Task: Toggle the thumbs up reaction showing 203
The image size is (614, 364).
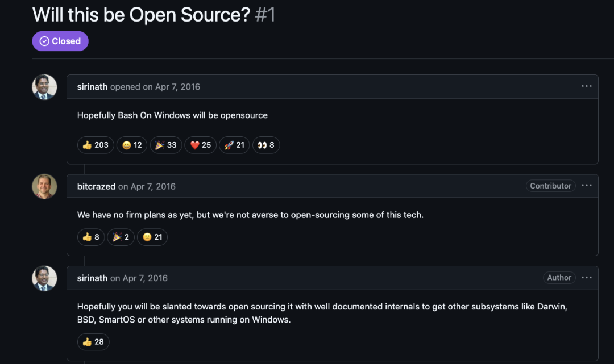Action: point(96,145)
